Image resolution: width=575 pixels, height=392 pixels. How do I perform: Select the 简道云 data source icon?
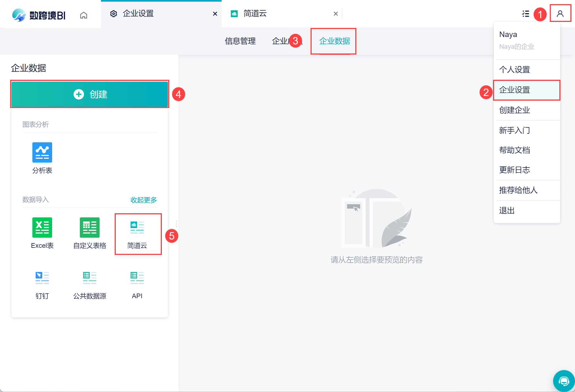tap(137, 228)
